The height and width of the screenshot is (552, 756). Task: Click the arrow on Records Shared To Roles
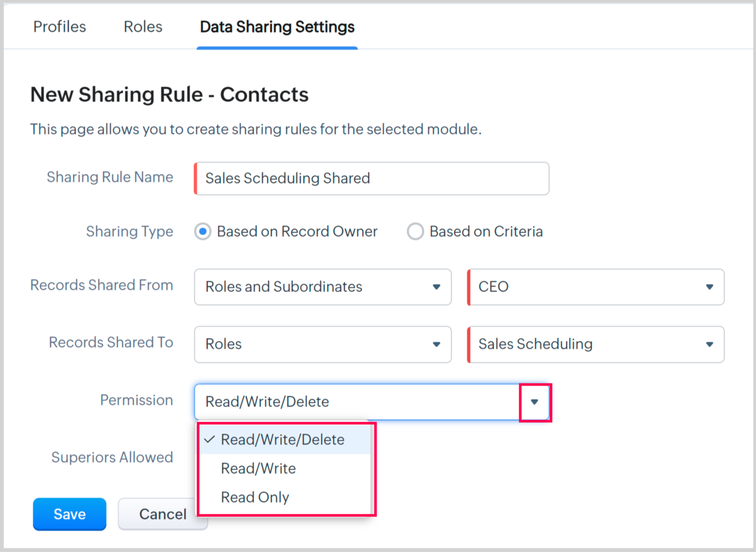pyautogui.click(x=436, y=344)
